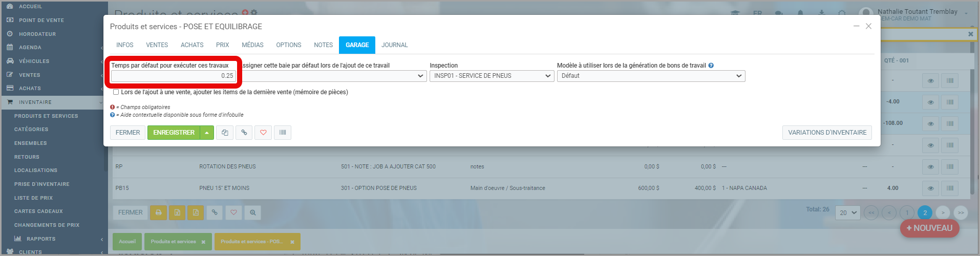Click the default work time input field
Image resolution: width=980 pixels, height=256 pixels.
173,76
